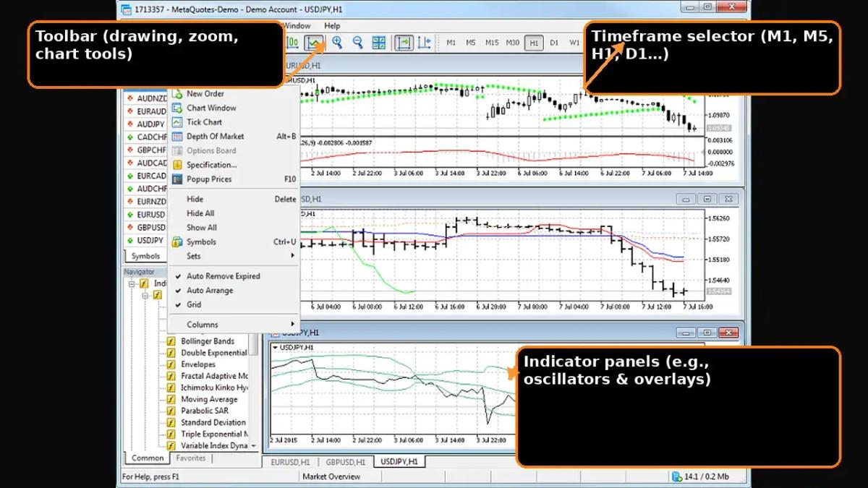Open the Symbols tab in Market Watch
This screenshot has height=488, width=868.
click(146, 256)
